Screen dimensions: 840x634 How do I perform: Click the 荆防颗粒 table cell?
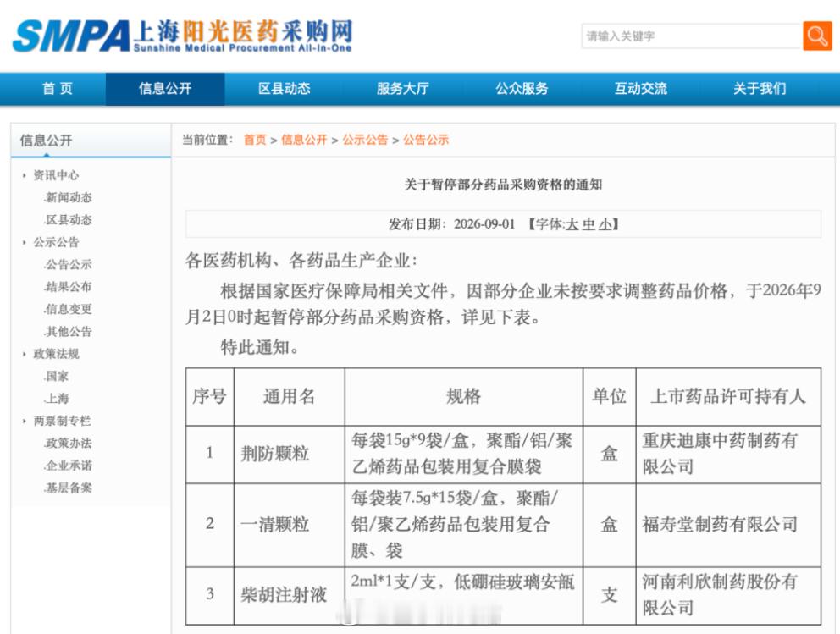point(290,455)
